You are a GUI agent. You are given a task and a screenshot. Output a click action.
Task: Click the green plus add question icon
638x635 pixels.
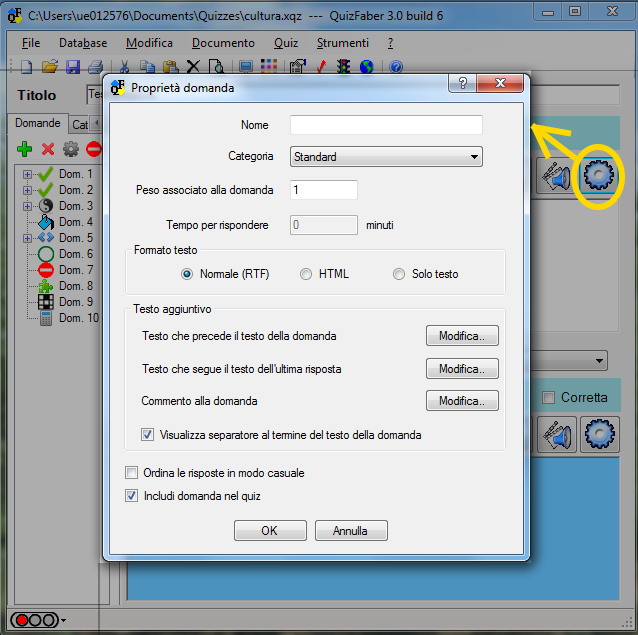coord(26,149)
